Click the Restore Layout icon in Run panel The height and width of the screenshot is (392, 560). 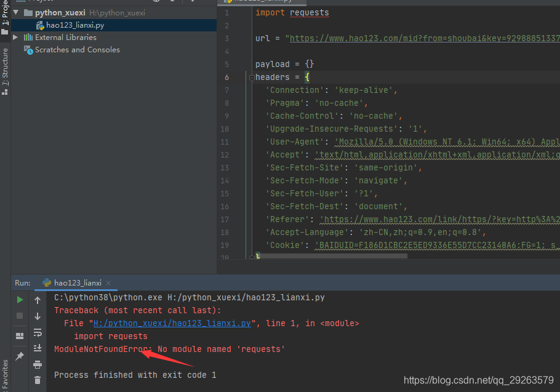pos(20,335)
